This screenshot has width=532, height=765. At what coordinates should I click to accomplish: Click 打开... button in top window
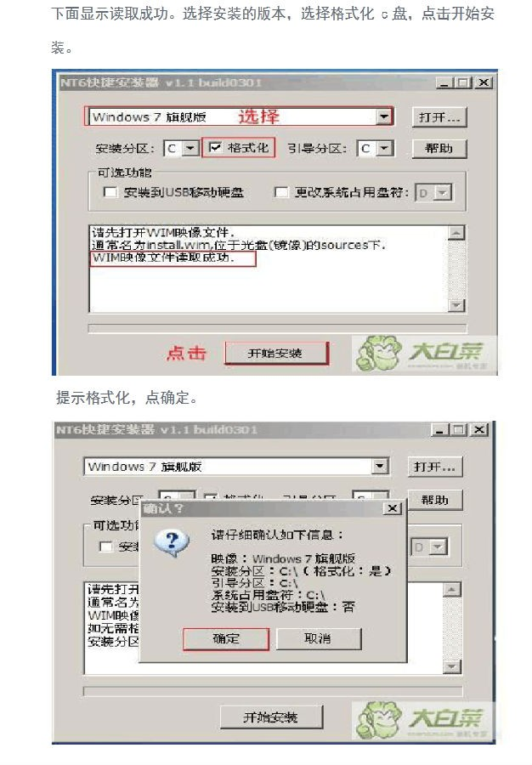point(439,117)
